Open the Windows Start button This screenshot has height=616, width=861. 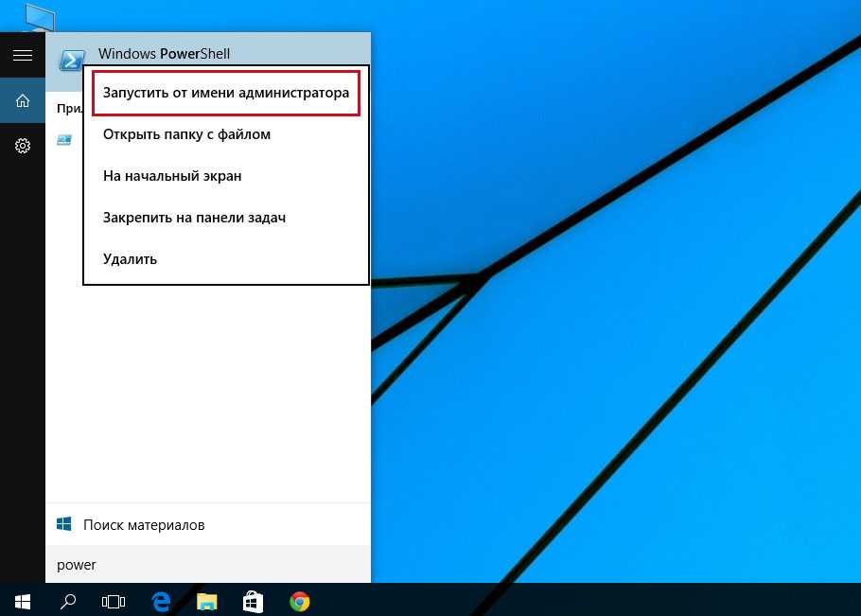pyautogui.click(x=23, y=601)
